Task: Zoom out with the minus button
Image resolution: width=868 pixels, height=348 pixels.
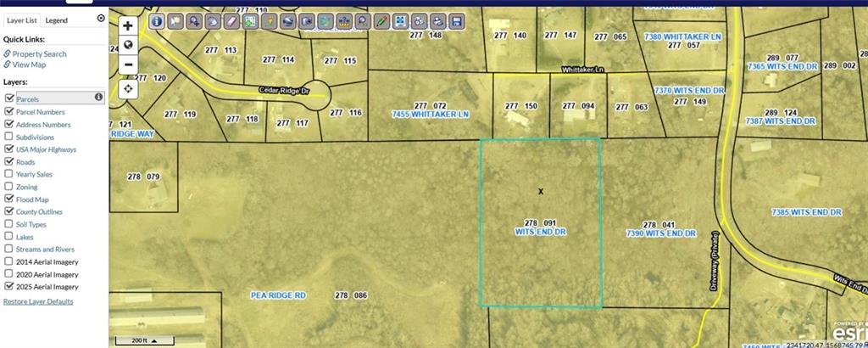Action: coord(128,65)
